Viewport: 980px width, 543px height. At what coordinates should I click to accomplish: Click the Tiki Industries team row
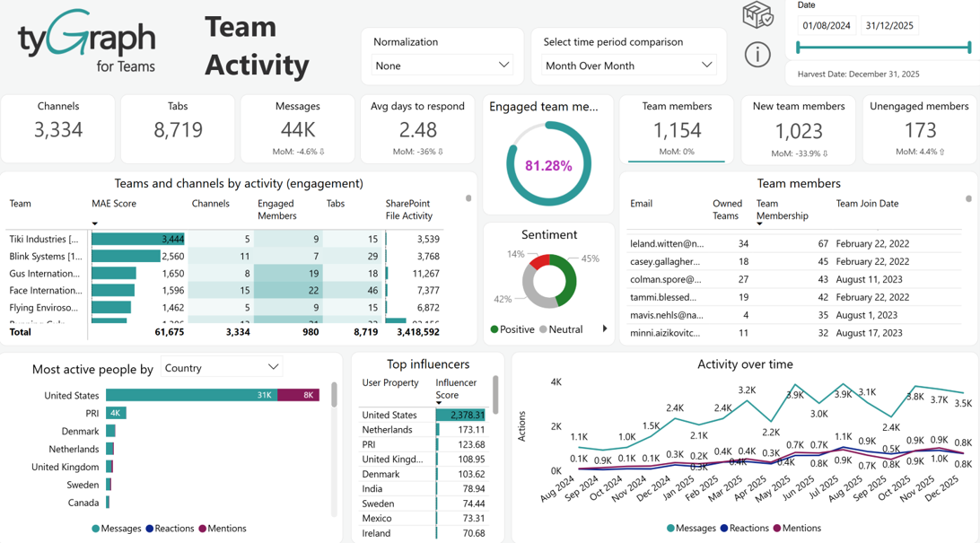click(224, 240)
